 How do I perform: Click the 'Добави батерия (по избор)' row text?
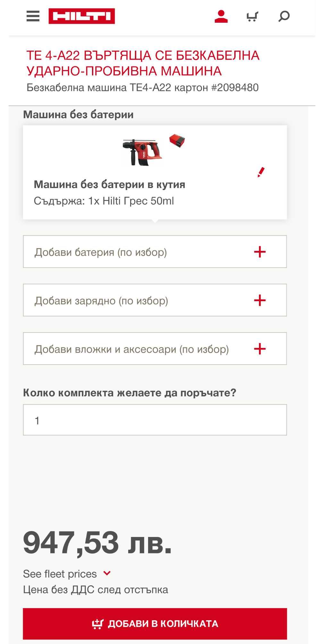point(101,252)
